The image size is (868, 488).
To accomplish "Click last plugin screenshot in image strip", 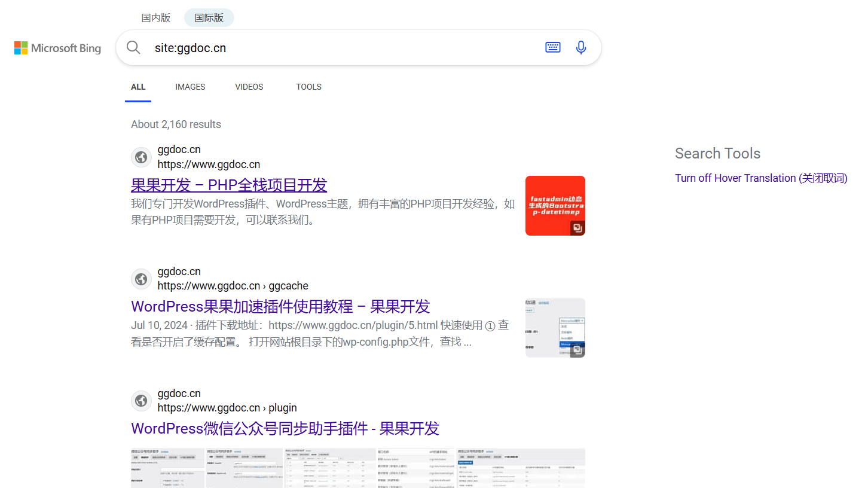I will (x=521, y=468).
